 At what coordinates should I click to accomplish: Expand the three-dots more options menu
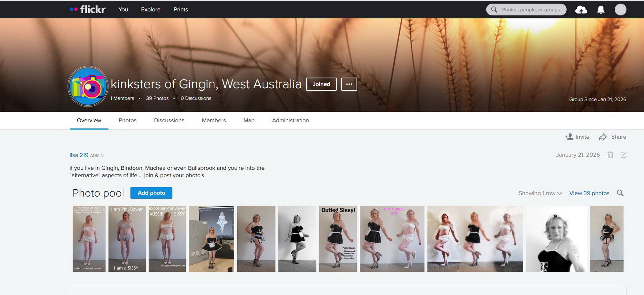click(349, 84)
